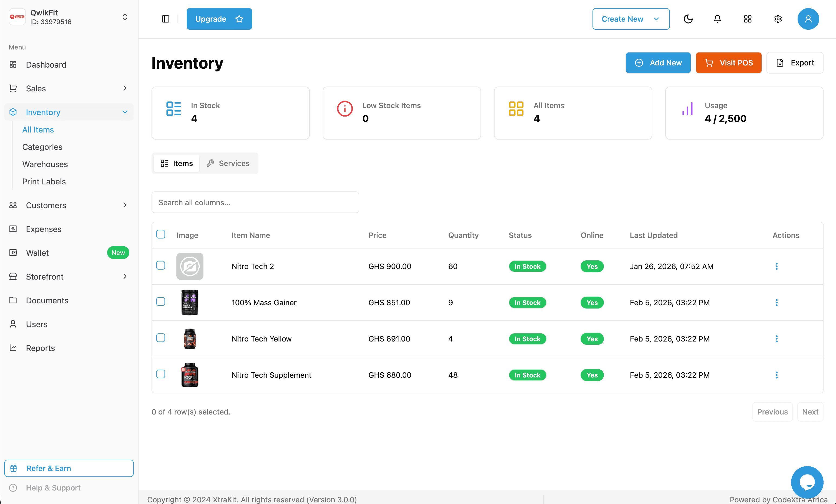Click the Usage stats card showing 4/2,500
Viewport: 836px width, 504px height.
(x=744, y=112)
